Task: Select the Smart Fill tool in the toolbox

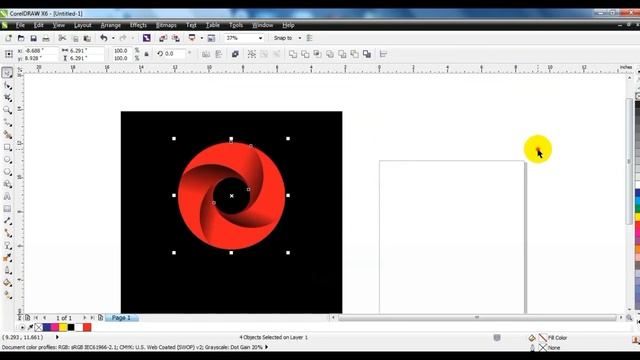Action: point(7,135)
